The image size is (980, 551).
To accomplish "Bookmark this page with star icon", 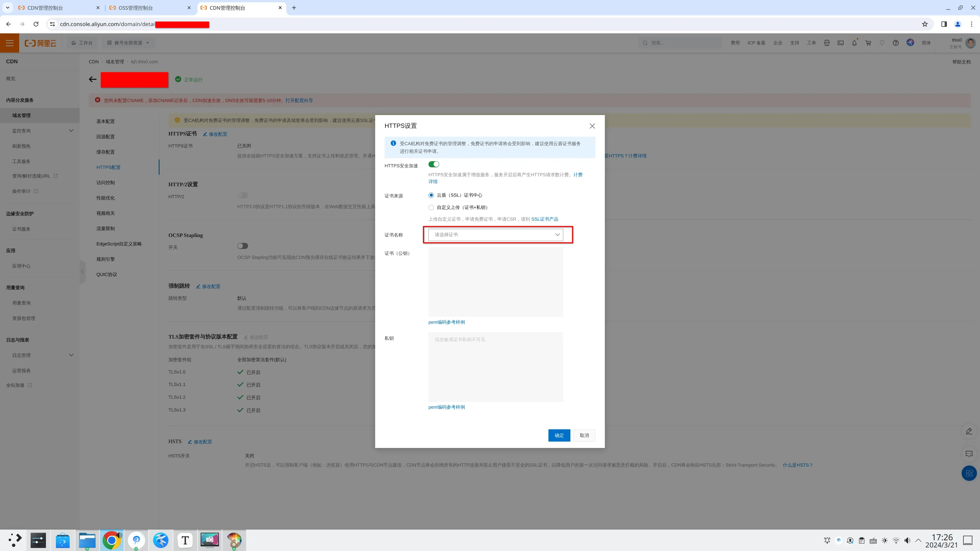I will (925, 24).
